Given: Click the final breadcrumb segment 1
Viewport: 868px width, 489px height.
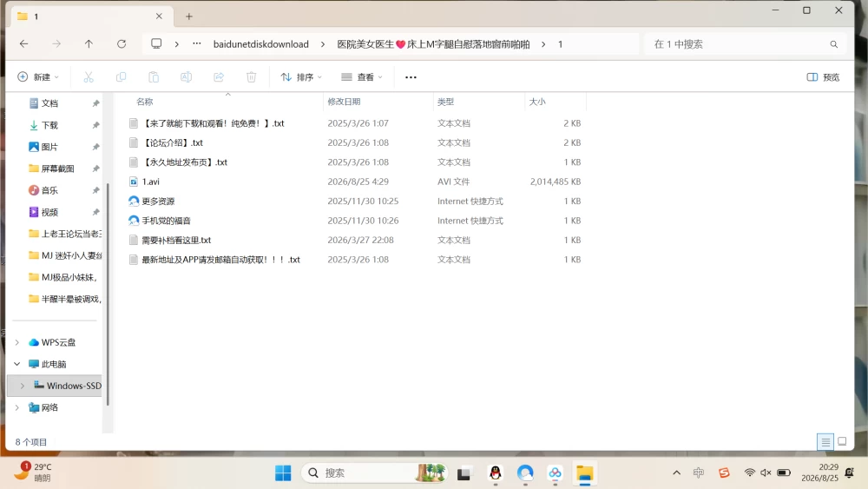Looking at the screenshot, I should tap(560, 44).
